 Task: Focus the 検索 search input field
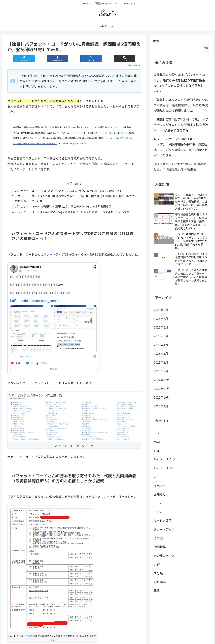click(177, 48)
